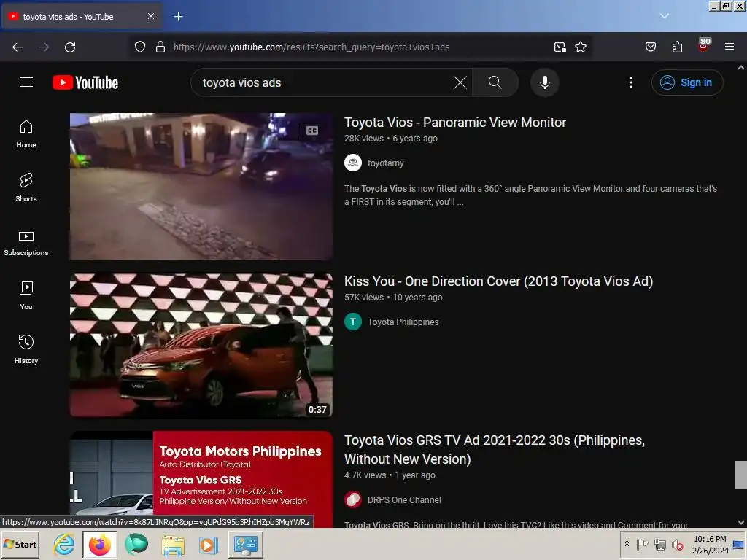This screenshot has width=747, height=560.
Task: Open the You section in sidebar
Action: click(26, 296)
